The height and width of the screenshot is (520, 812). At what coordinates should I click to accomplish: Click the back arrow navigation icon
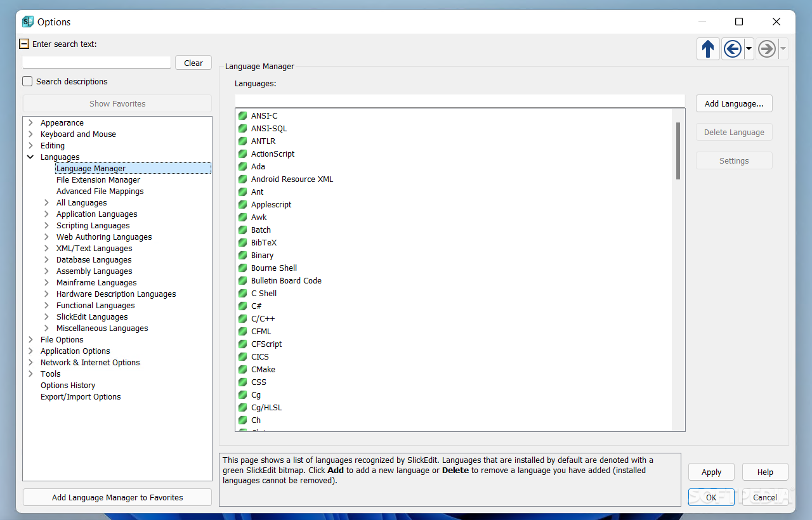click(733, 49)
